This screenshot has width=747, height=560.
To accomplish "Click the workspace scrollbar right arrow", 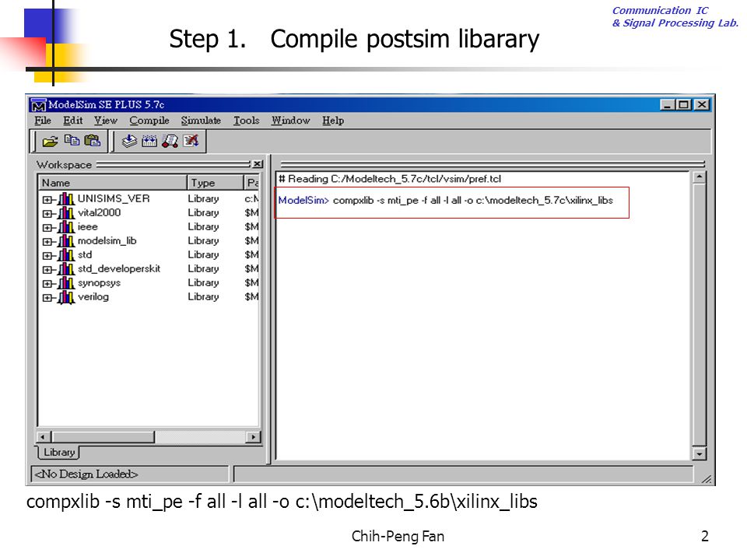I will pyautogui.click(x=253, y=436).
